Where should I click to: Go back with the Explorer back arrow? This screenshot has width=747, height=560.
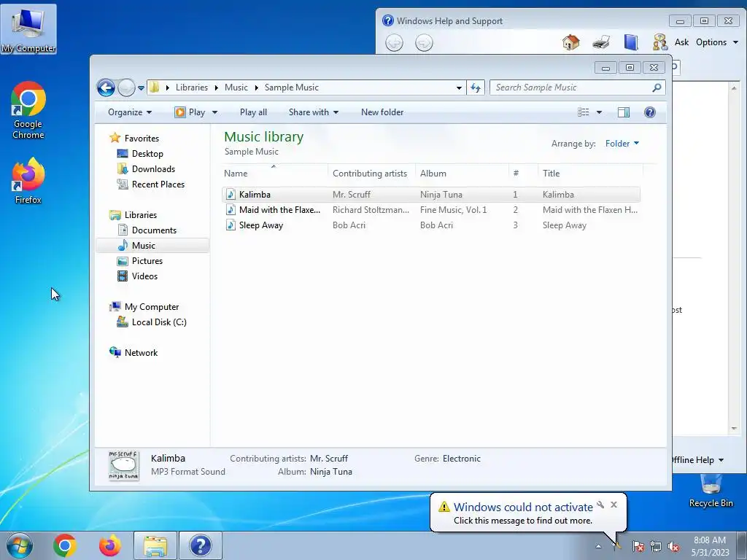click(106, 87)
